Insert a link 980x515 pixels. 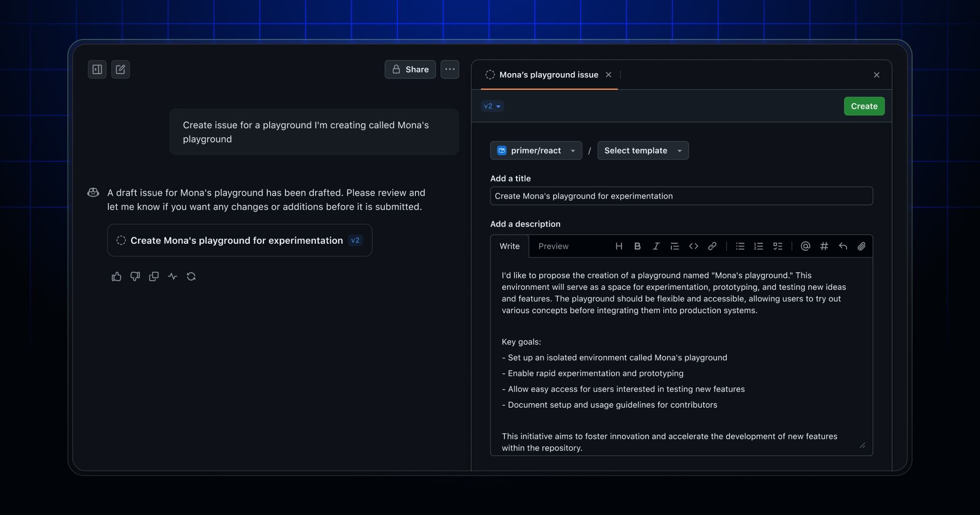712,246
